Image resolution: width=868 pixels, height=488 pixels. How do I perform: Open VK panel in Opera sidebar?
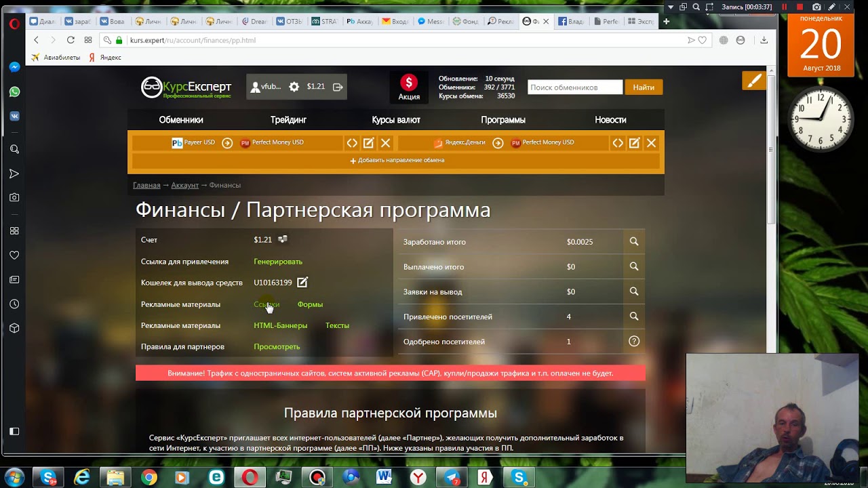pyautogui.click(x=14, y=116)
